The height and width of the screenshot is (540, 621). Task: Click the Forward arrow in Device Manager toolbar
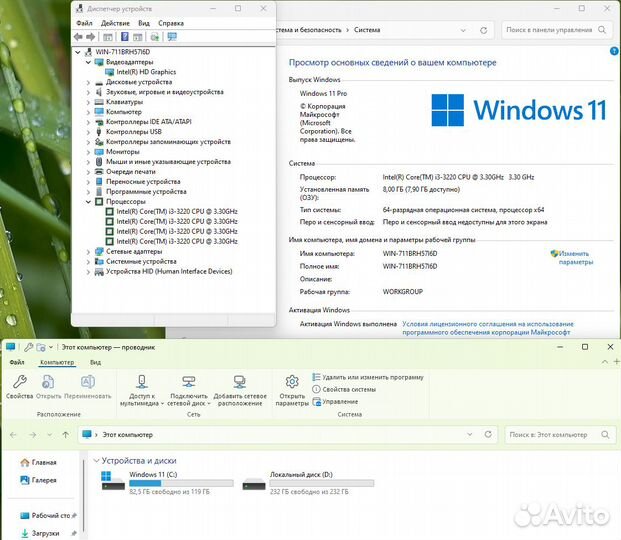[91, 37]
